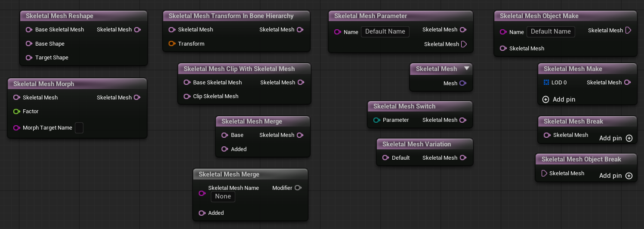Add pin on Skeletal Mesh Make node
Screen dimensions: 644x229
click(x=559, y=99)
